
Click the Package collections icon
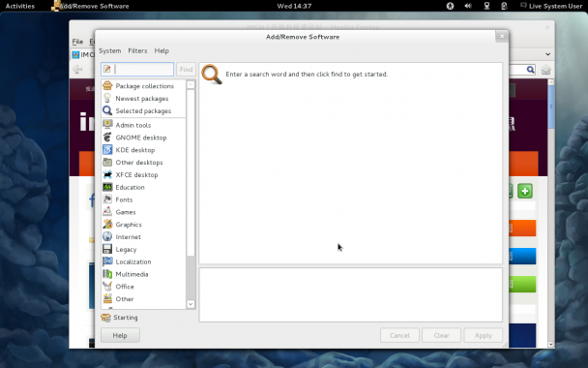107,85
